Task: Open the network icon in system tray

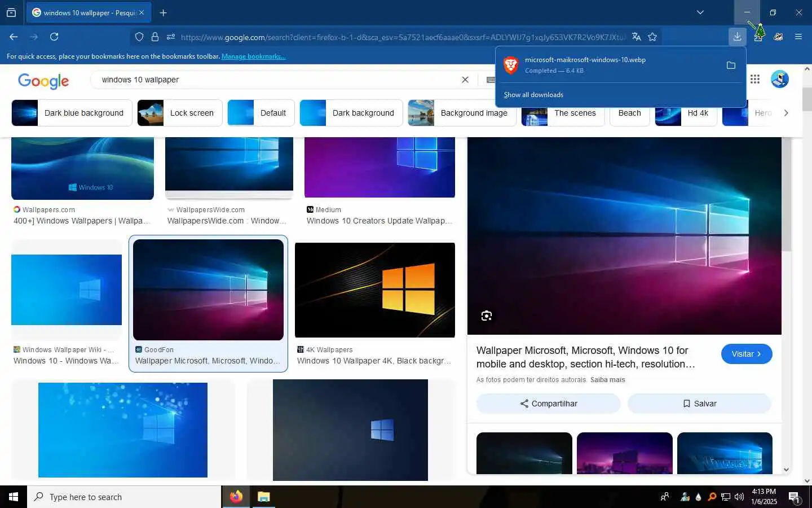Action: pos(726,497)
